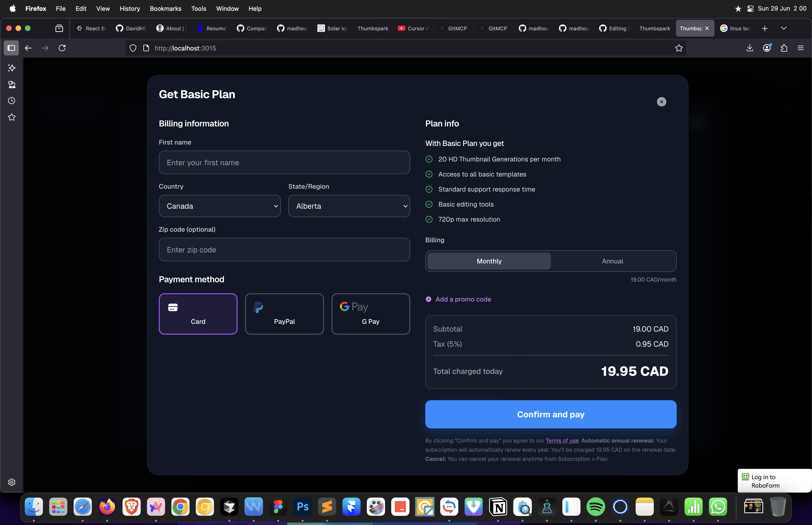Select PayPal payment method
This screenshot has height=525, width=812.
tap(284, 314)
